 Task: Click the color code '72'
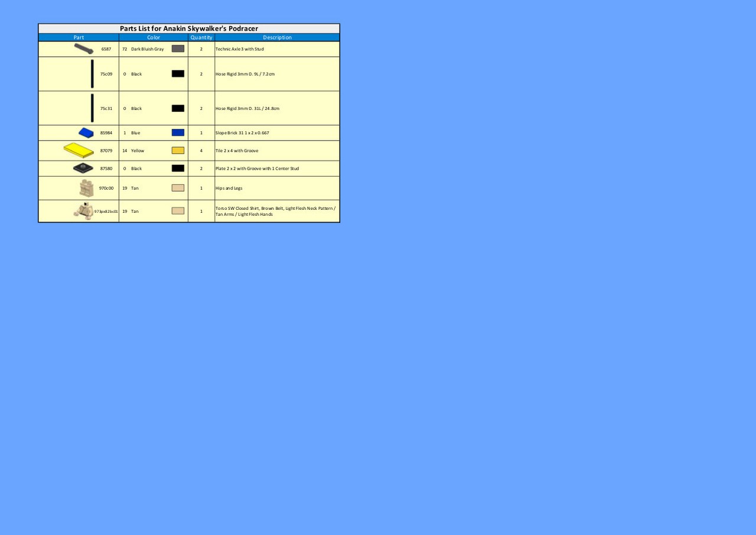point(125,49)
